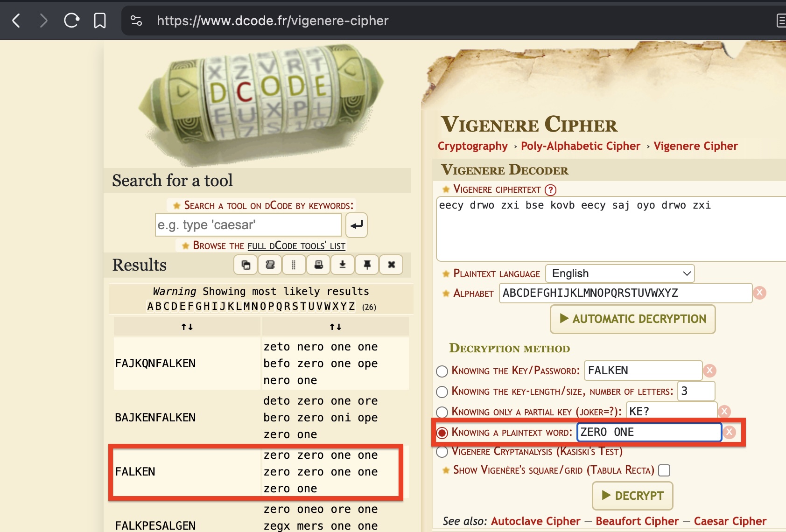
Task: Copy results to clipboard
Action: coord(246,265)
